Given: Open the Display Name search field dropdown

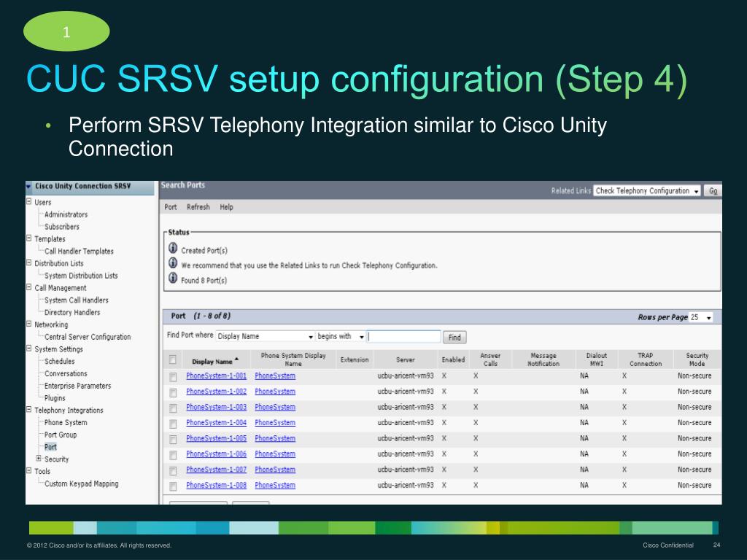Looking at the screenshot, I should point(266,336).
